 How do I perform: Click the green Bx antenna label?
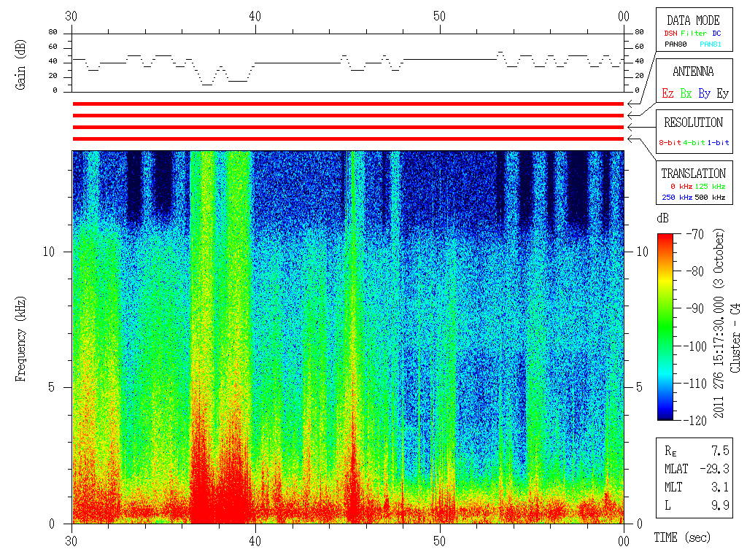[686, 93]
